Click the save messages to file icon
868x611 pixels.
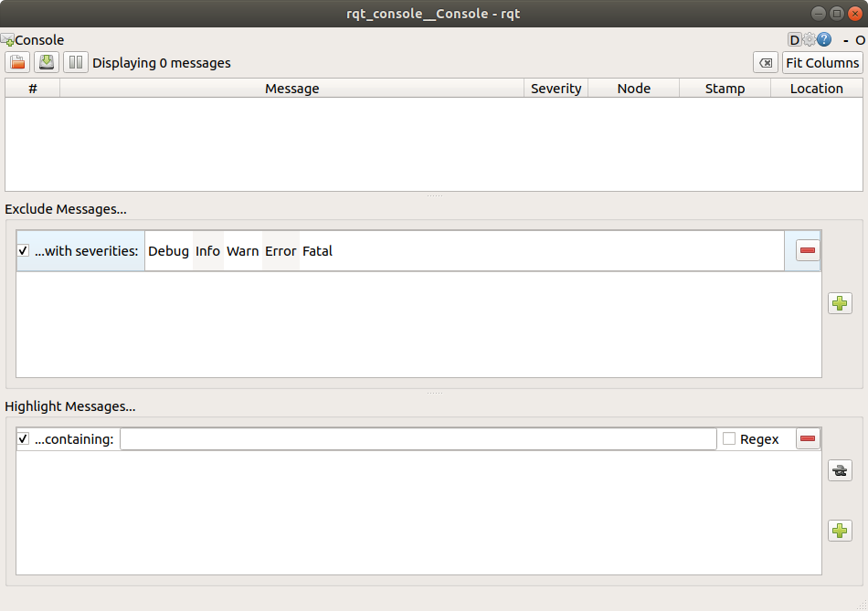(47, 63)
